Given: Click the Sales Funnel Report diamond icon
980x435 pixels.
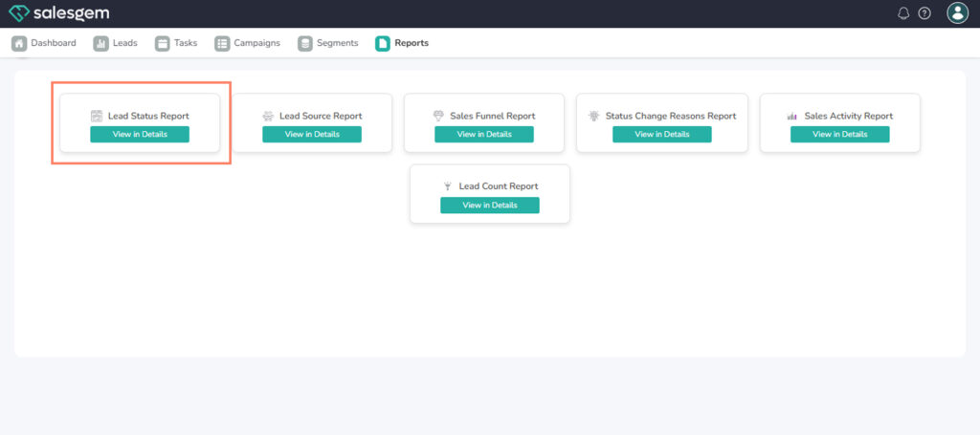Looking at the screenshot, I should click(438, 116).
